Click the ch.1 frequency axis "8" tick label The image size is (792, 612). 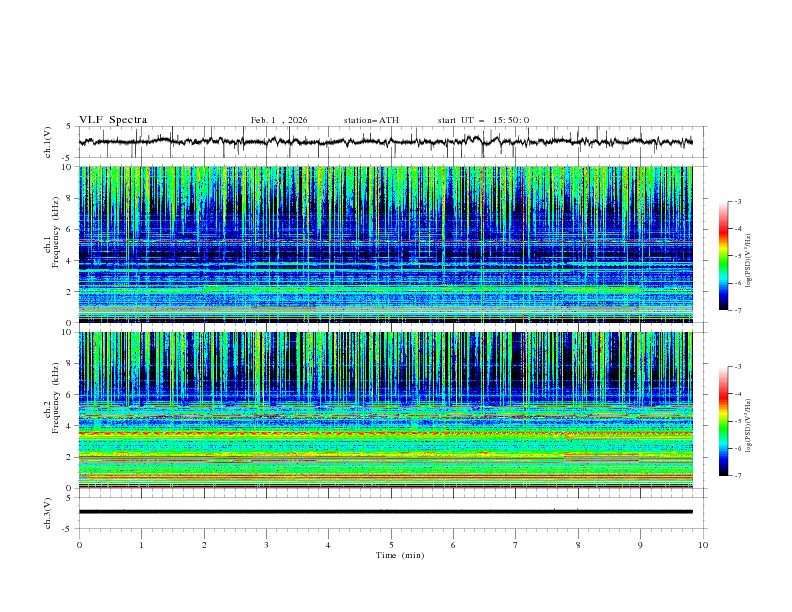tap(71, 198)
